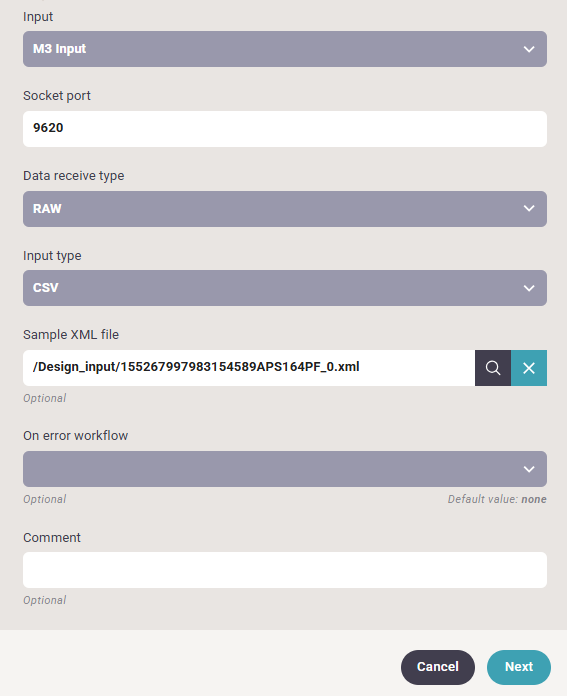The height and width of the screenshot is (696, 567).
Task: Proceed with the Next button
Action: click(x=519, y=667)
